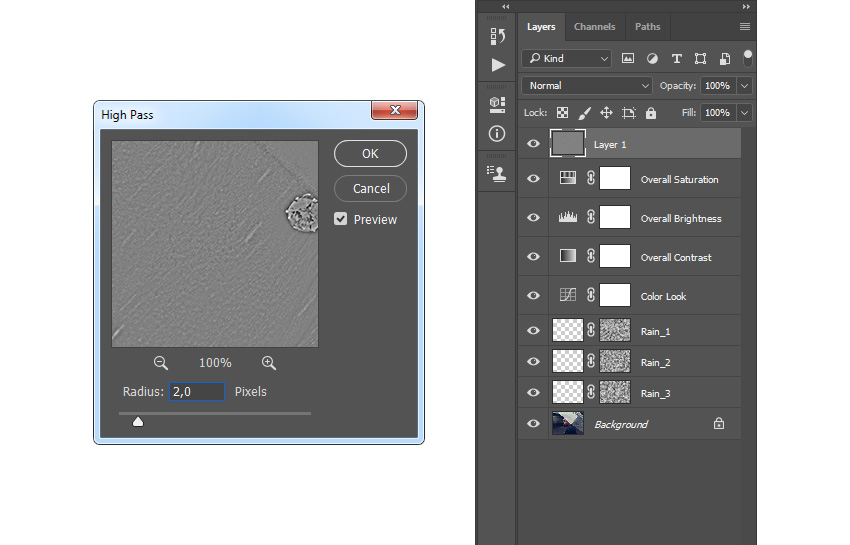Click link icon on Rain_1 layer mask

(x=591, y=330)
